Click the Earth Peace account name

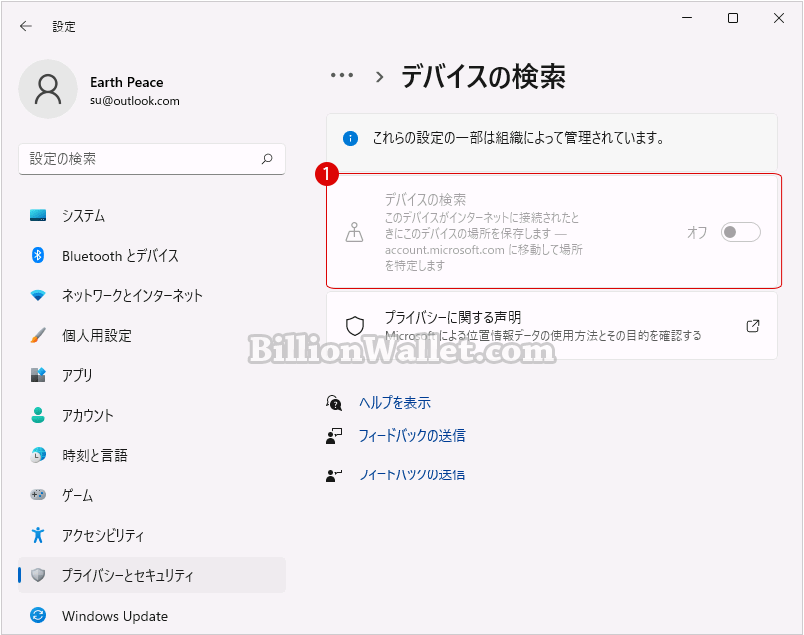pos(127,82)
